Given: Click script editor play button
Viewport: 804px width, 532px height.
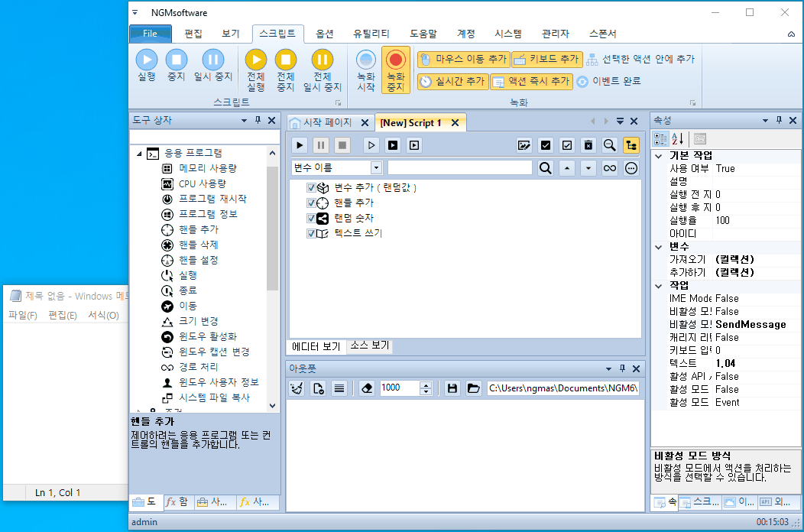Looking at the screenshot, I should coord(300,146).
